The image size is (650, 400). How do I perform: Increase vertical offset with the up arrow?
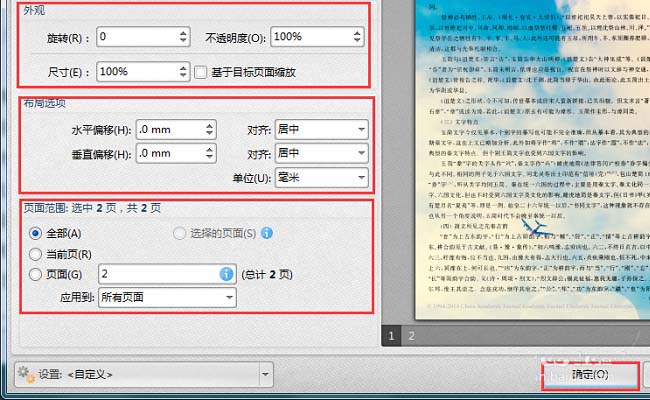[x=209, y=149]
